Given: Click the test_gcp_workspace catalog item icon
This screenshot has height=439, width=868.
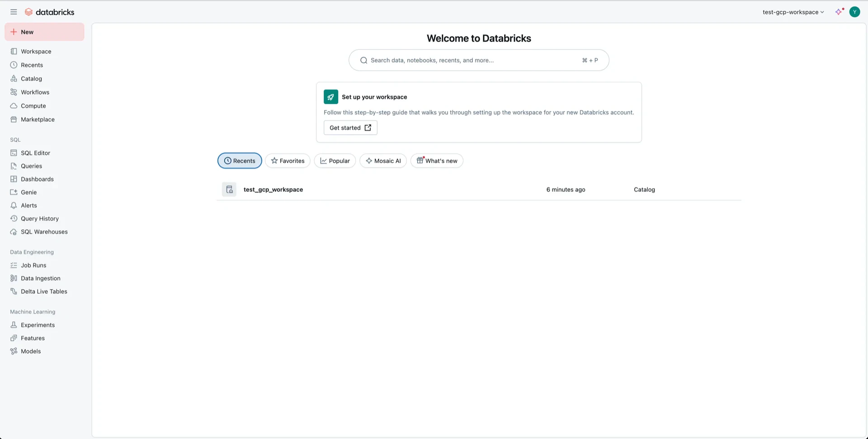Looking at the screenshot, I should pos(229,190).
